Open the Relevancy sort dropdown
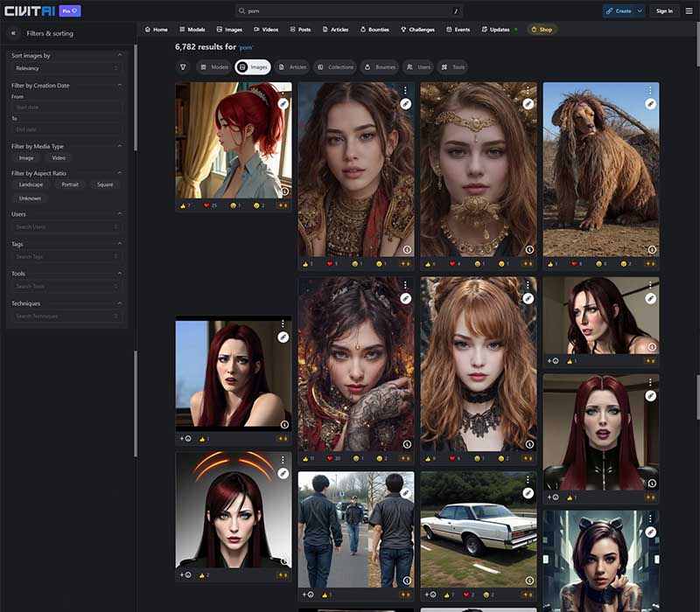 pyautogui.click(x=66, y=68)
